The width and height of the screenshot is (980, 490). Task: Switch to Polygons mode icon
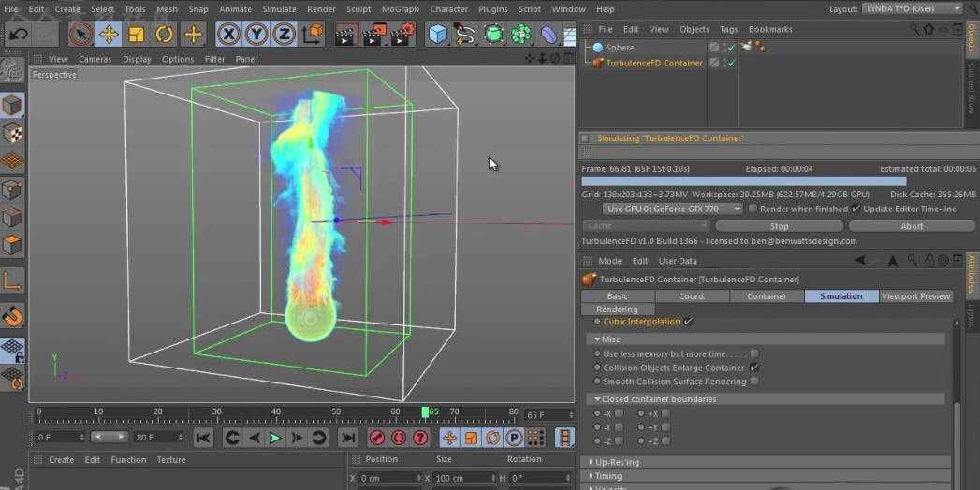tap(12, 245)
